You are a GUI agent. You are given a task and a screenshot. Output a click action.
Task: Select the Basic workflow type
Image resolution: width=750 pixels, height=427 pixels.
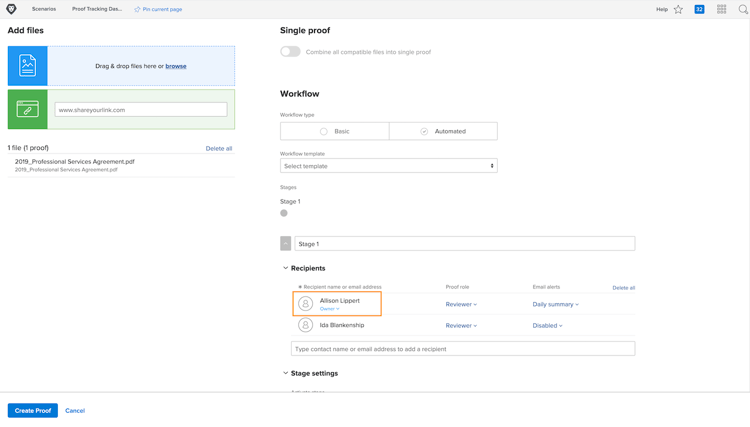click(324, 131)
